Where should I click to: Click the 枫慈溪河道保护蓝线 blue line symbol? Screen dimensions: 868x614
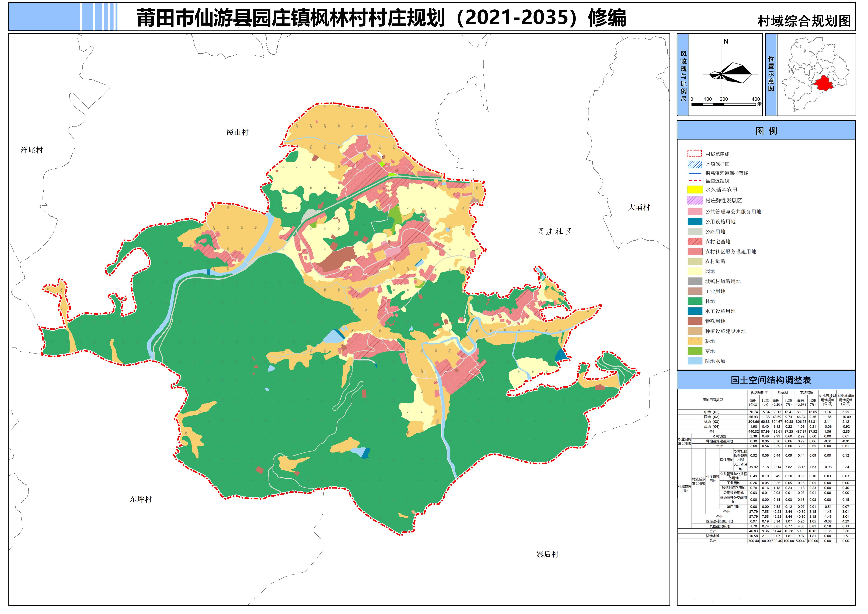695,173
